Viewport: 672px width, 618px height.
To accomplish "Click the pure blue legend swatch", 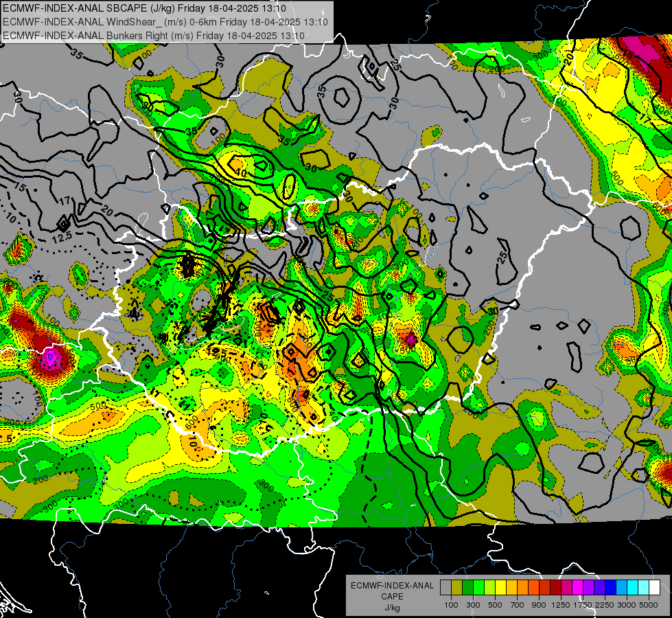I will point(611,588).
